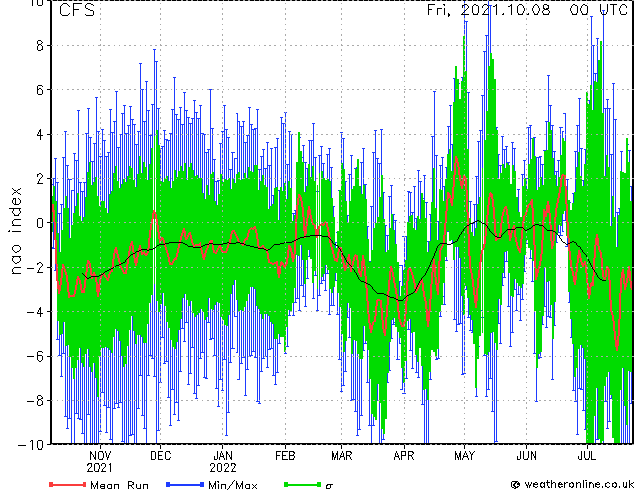Click the 'Min/Max' legend text
The width and height of the screenshot is (634, 490).
[233, 485]
